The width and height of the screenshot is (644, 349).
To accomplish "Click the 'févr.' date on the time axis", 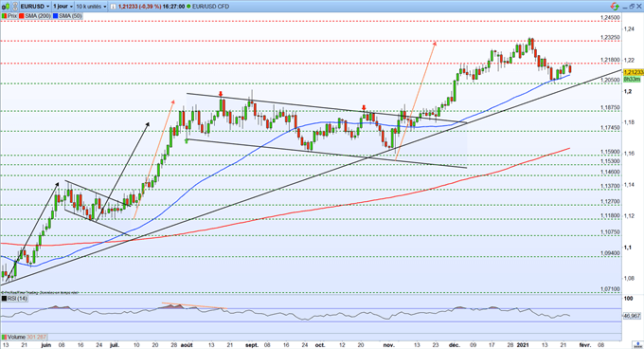I will 585,345.
